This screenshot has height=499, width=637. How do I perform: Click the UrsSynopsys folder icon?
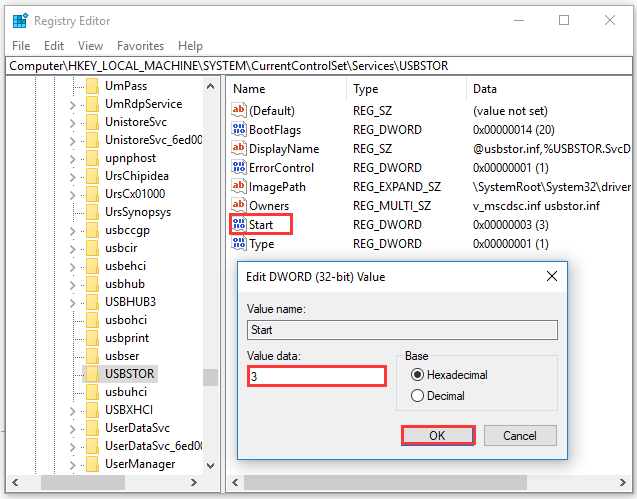click(x=92, y=212)
